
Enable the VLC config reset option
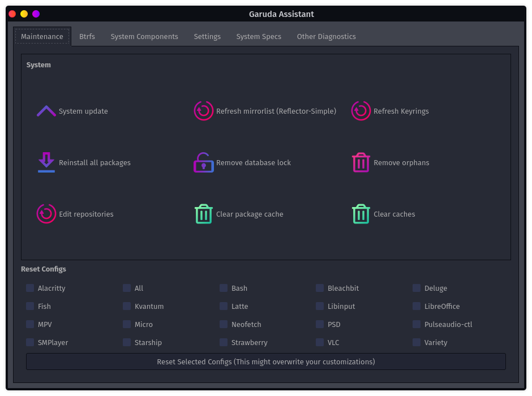(x=319, y=342)
